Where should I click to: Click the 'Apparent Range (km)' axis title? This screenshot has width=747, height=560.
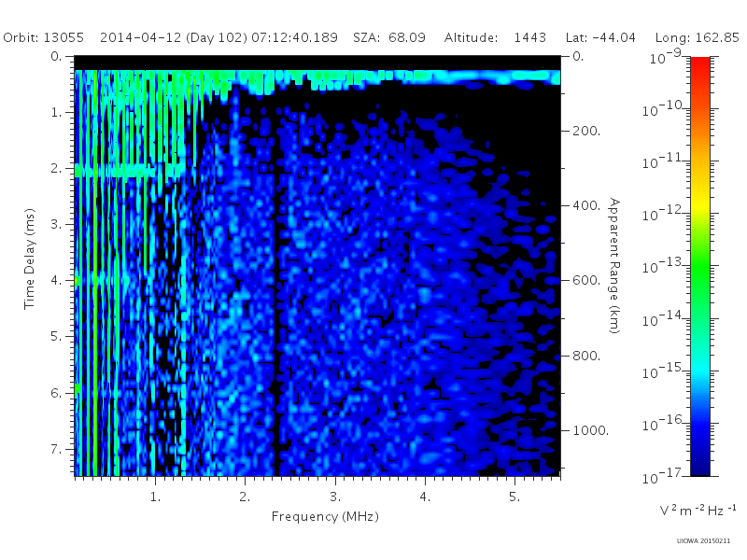pyautogui.click(x=614, y=266)
